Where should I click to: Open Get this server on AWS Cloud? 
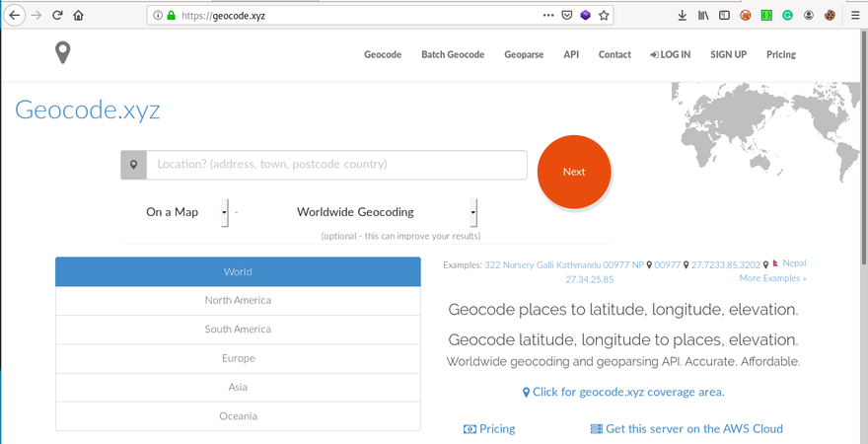(687, 428)
